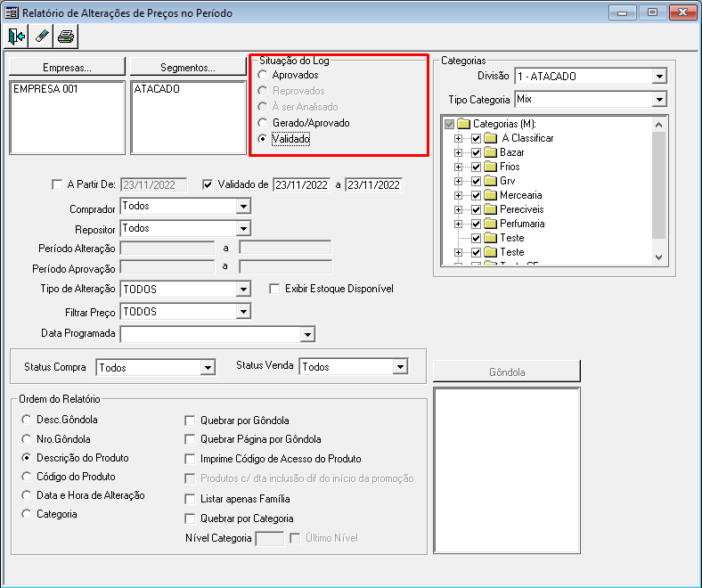The image size is (702, 588).
Task: Click the Gôndola button
Action: point(507,372)
